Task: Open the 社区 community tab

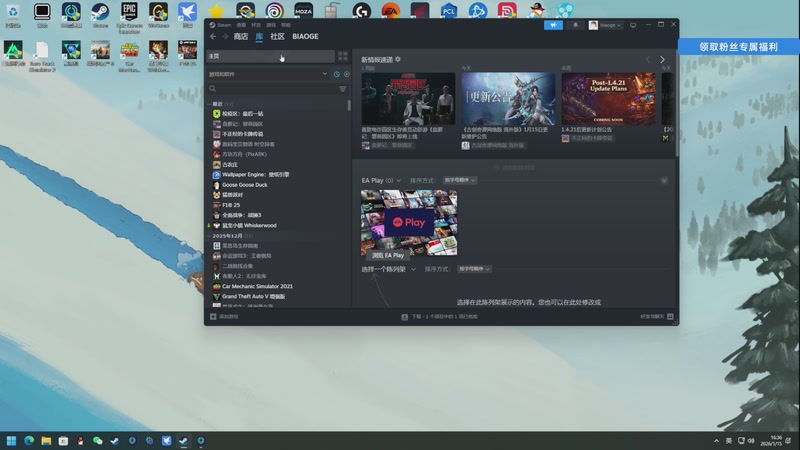Action: point(277,36)
